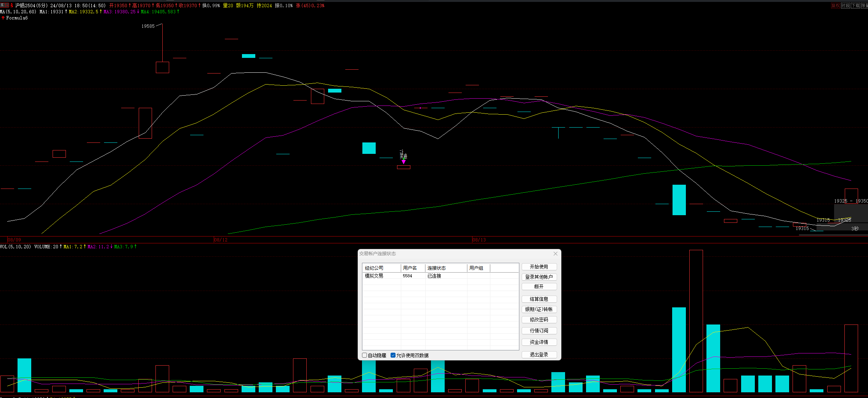
Task: Click the 限量 button at top right
Action: tap(864, 6)
